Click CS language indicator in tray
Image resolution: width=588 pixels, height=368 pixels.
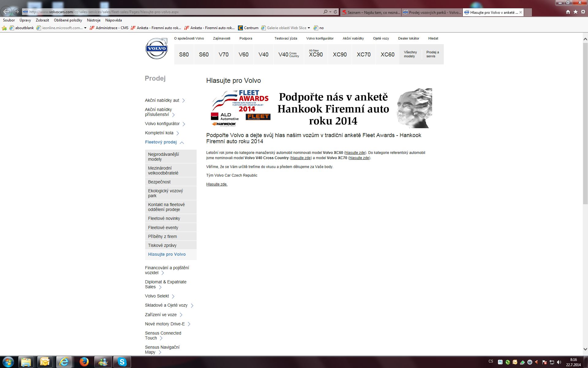tap(491, 361)
